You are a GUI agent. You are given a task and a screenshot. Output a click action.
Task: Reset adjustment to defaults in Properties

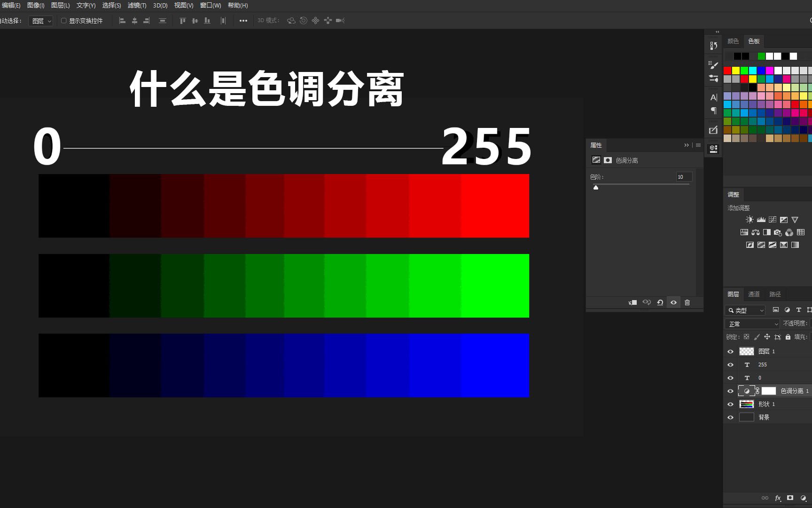point(660,302)
